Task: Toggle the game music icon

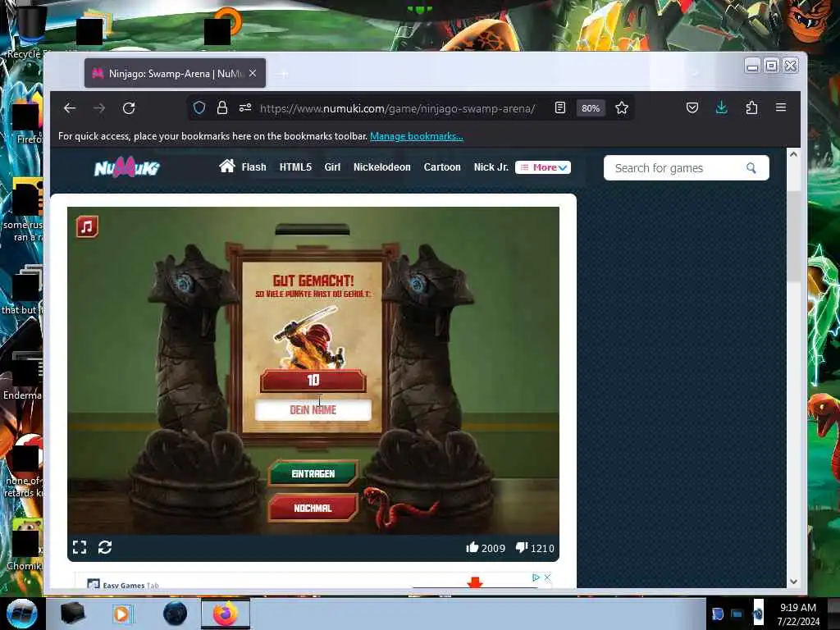Action: [87, 226]
